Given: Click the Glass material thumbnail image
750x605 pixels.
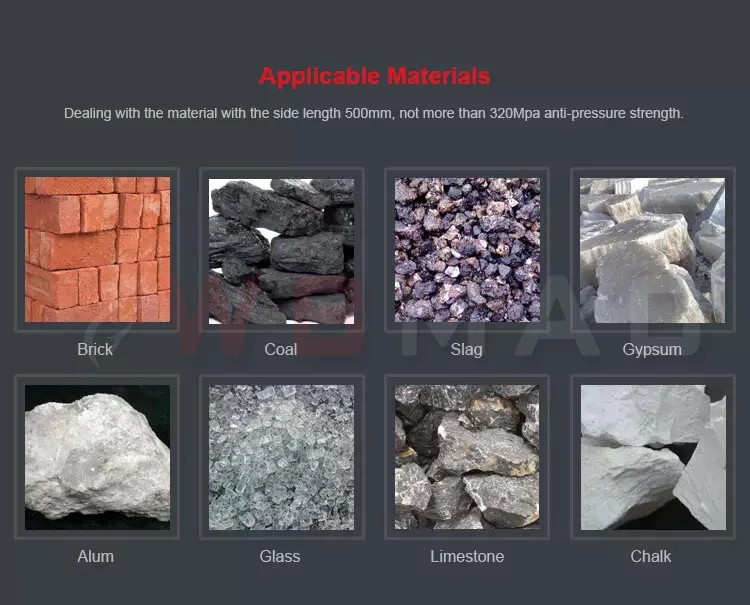Looking at the screenshot, I should tap(281, 457).
